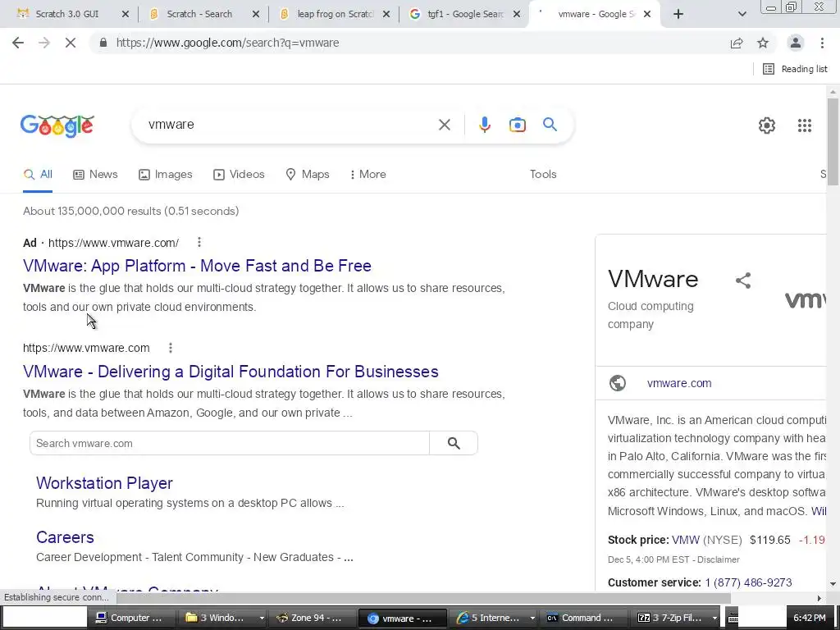This screenshot has height=630, width=840.
Task: Visit vmware.com from knowledge panel
Action: (679, 383)
